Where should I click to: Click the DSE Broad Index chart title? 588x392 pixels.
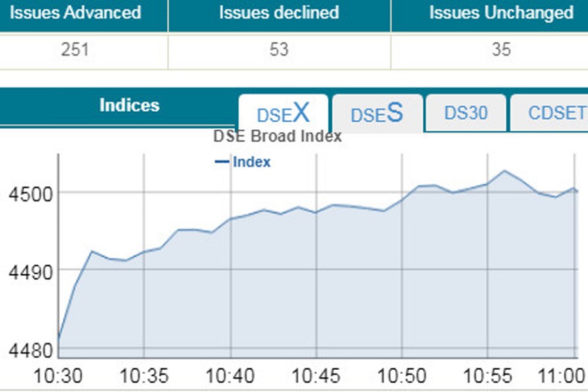click(277, 137)
